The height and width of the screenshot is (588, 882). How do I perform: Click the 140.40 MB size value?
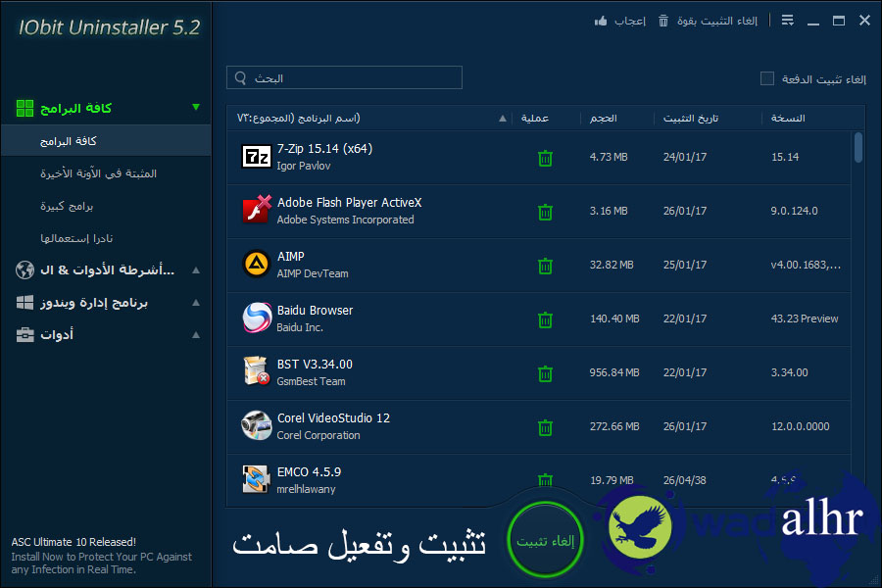[614, 318]
